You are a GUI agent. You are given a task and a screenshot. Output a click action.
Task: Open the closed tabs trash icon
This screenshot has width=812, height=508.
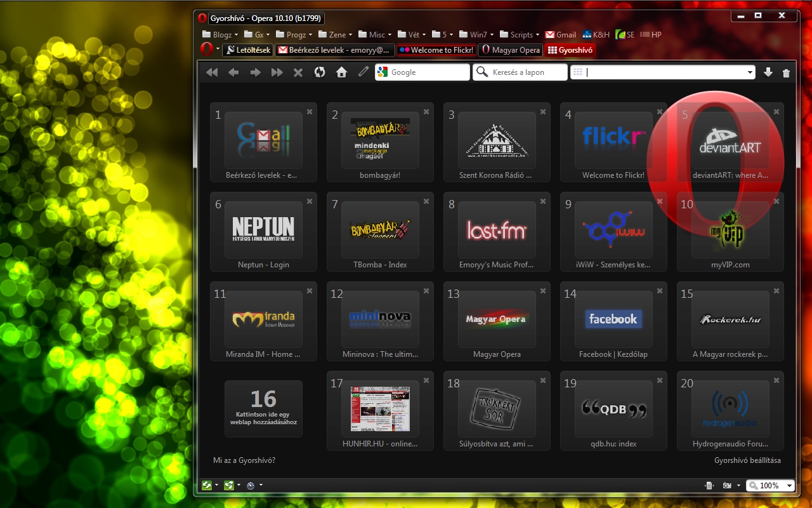tap(787, 73)
